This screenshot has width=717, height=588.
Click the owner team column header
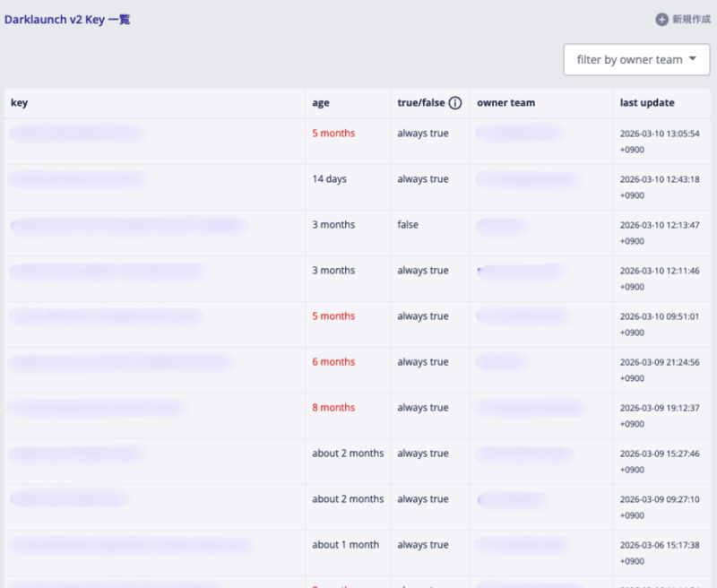point(505,103)
